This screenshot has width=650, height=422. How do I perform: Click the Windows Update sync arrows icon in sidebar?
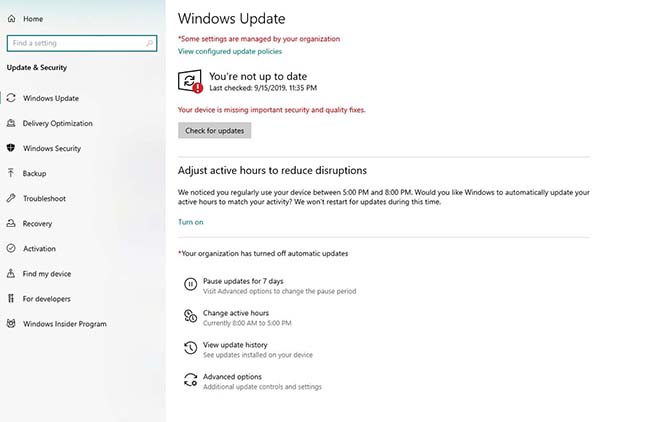[x=11, y=98]
